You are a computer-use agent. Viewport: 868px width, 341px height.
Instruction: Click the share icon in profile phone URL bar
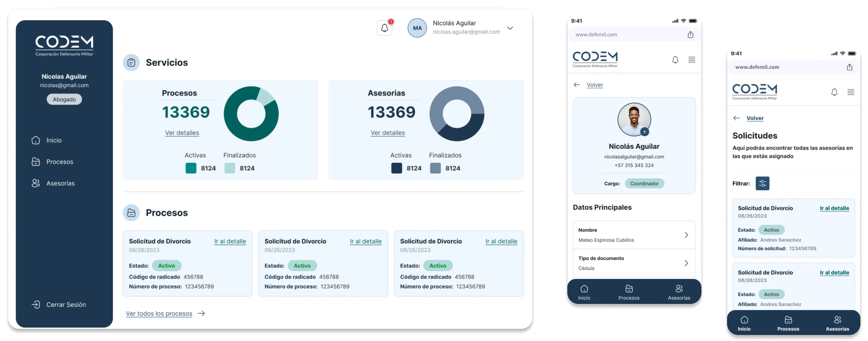click(x=690, y=34)
